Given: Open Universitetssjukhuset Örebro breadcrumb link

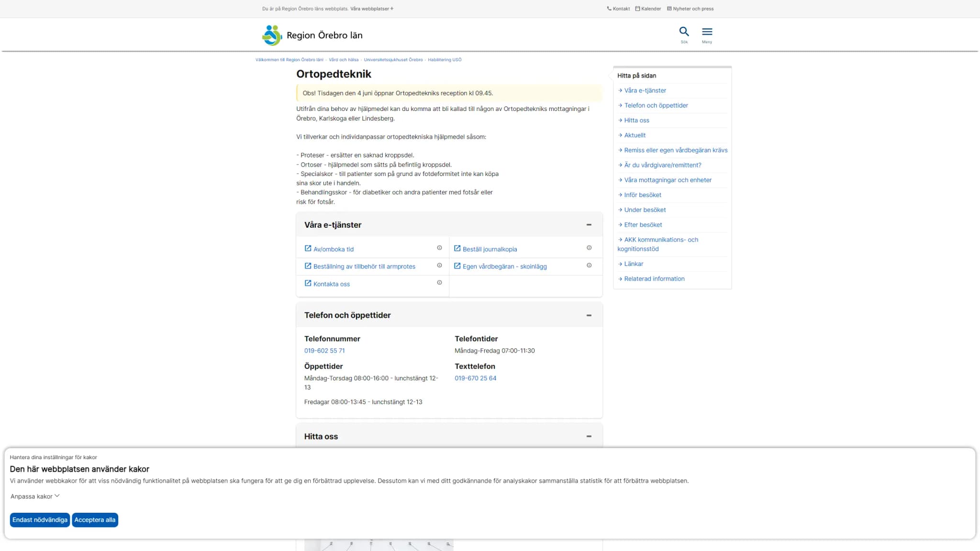Looking at the screenshot, I should point(393,60).
